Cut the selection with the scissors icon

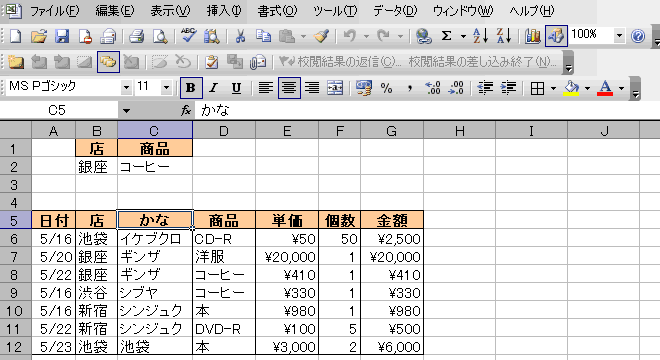coord(240,36)
